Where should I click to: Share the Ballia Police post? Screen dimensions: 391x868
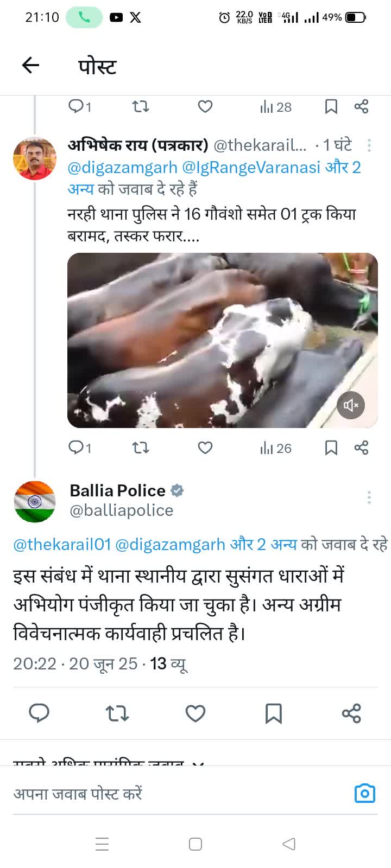(x=351, y=713)
